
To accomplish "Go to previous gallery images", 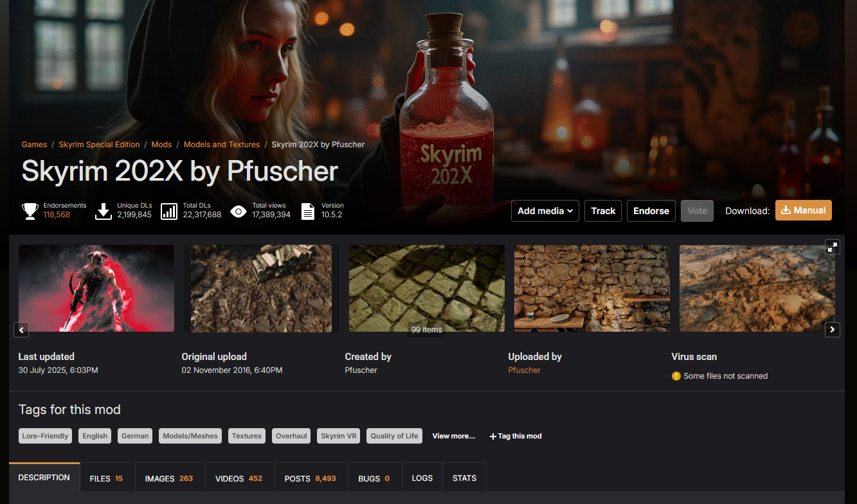I will (21, 330).
